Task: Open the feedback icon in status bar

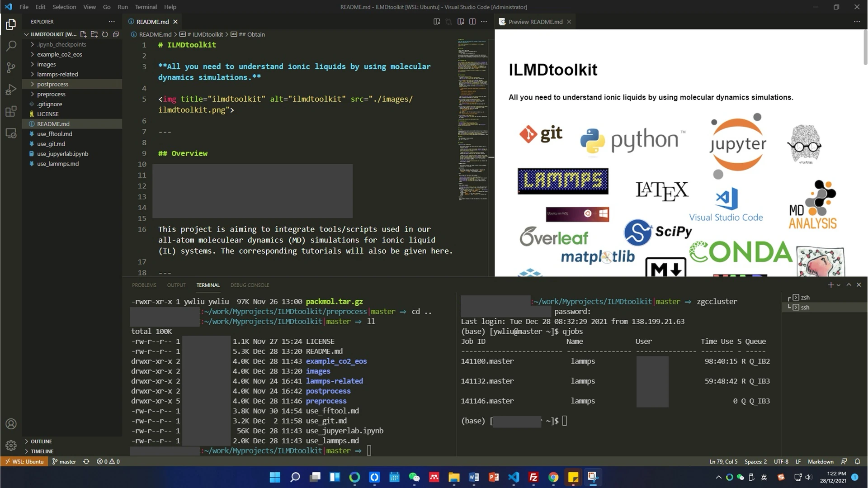Action: [x=844, y=462]
